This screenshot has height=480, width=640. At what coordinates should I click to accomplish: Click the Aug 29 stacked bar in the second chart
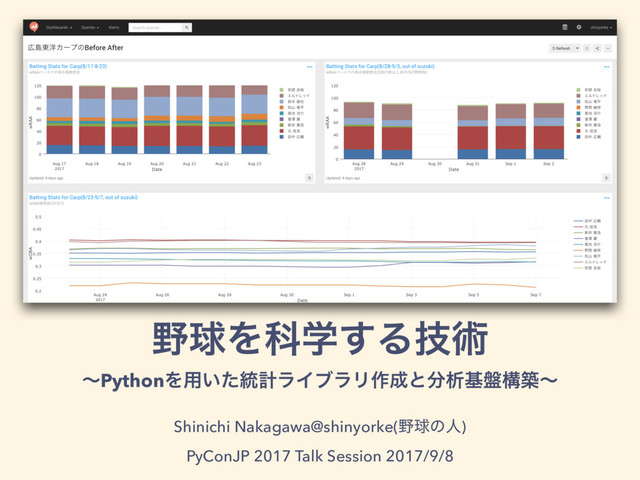point(397,131)
